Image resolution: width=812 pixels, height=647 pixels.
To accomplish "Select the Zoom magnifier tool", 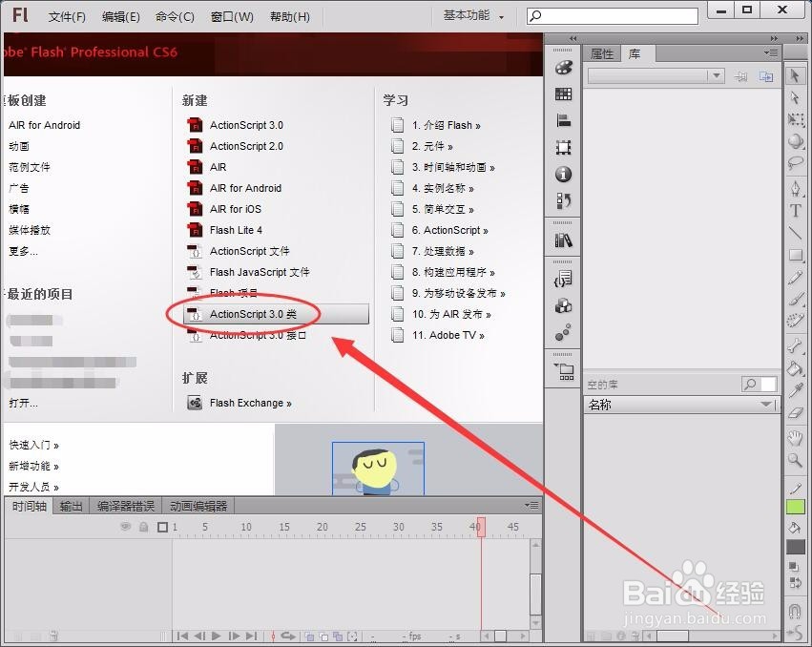I will click(x=795, y=460).
